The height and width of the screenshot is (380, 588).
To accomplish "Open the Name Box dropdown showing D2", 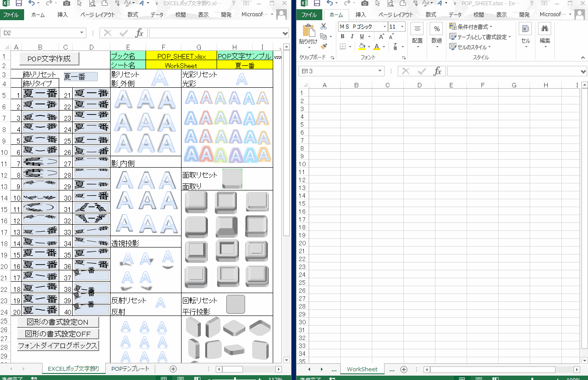I will (82, 33).
